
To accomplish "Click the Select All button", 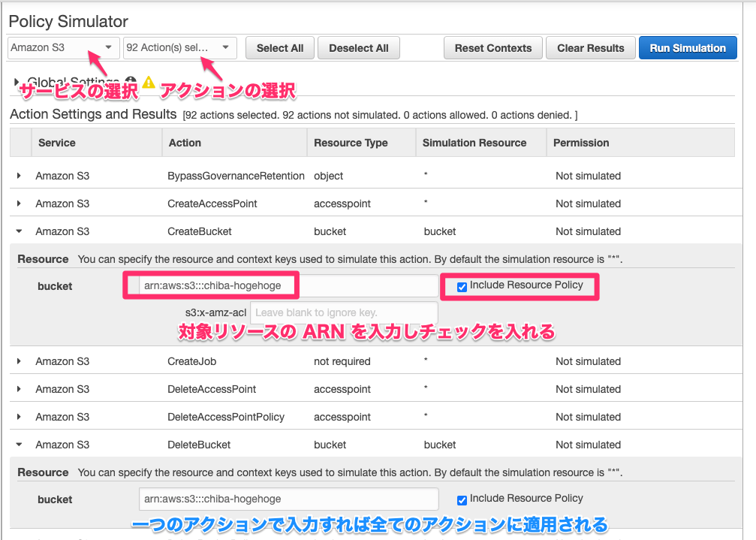I will [x=279, y=47].
